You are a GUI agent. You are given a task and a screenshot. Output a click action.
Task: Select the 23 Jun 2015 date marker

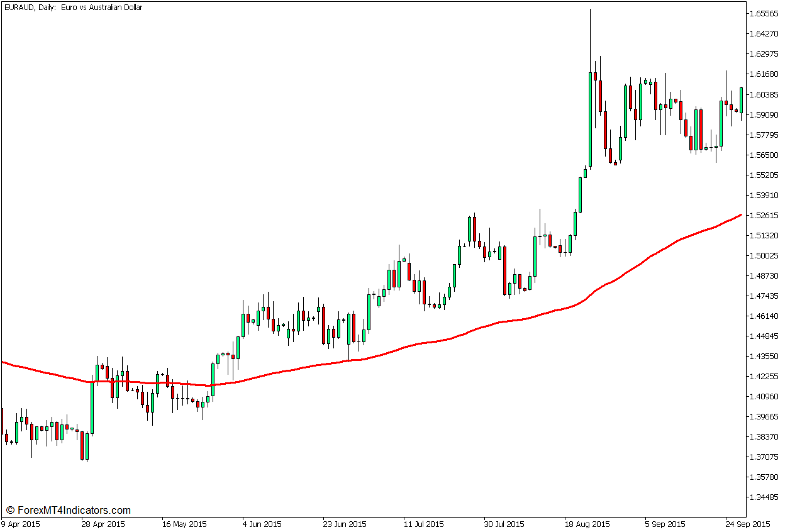tap(345, 524)
